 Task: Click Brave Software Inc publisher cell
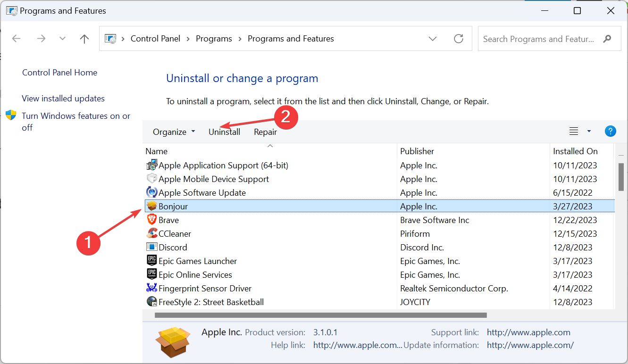(x=435, y=220)
